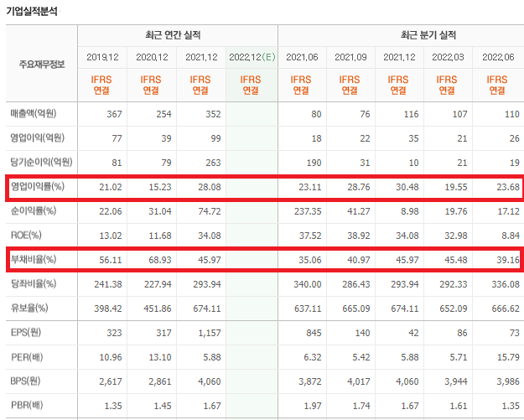Click the 23.68 operating margin value
The width and height of the screenshot is (524, 420).
point(508,187)
